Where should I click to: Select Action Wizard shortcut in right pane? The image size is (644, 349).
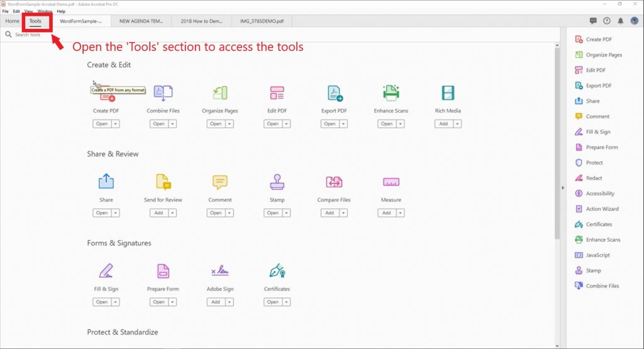597,209
